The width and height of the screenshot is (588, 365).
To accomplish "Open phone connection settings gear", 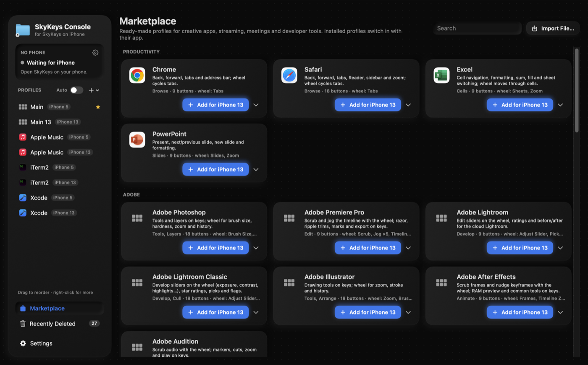I will tap(95, 53).
